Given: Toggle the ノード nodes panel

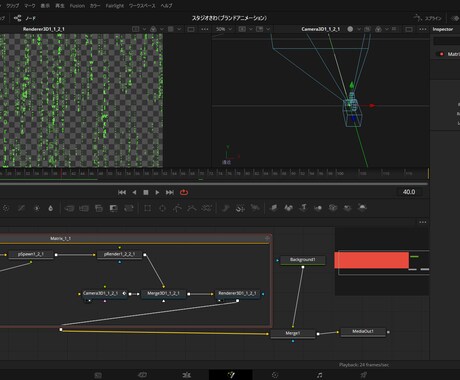Looking at the screenshot, I should coord(25,18).
